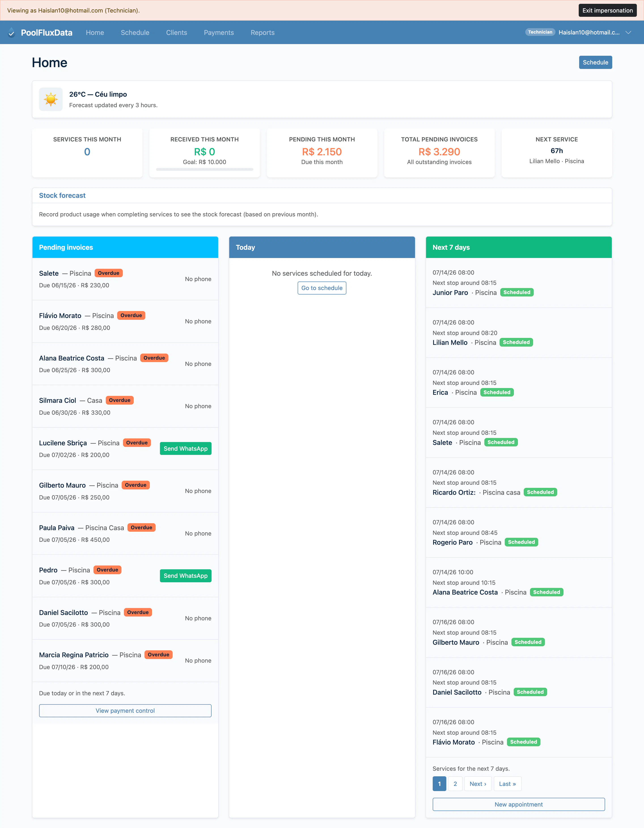Click the R$ 2.150 pending this month value
The width and height of the screenshot is (644, 828).
(x=322, y=152)
